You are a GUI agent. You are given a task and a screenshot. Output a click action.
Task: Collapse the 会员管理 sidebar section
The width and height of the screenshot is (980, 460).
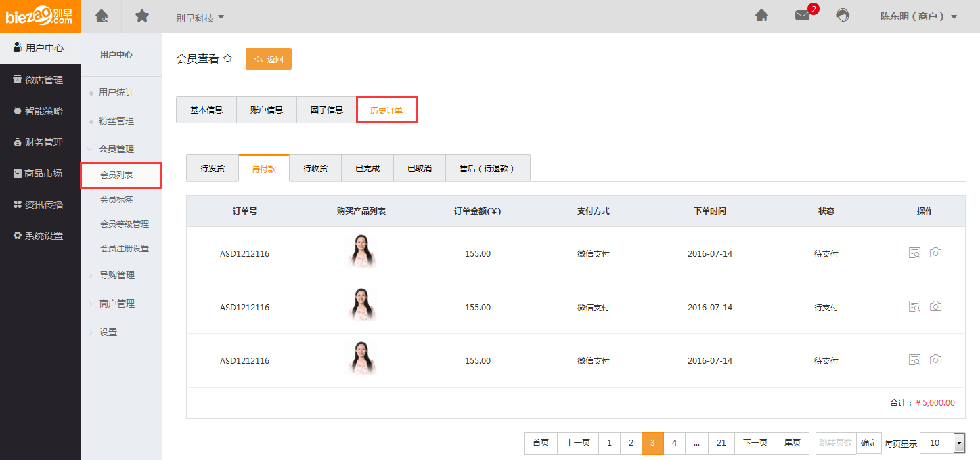click(116, 149)
